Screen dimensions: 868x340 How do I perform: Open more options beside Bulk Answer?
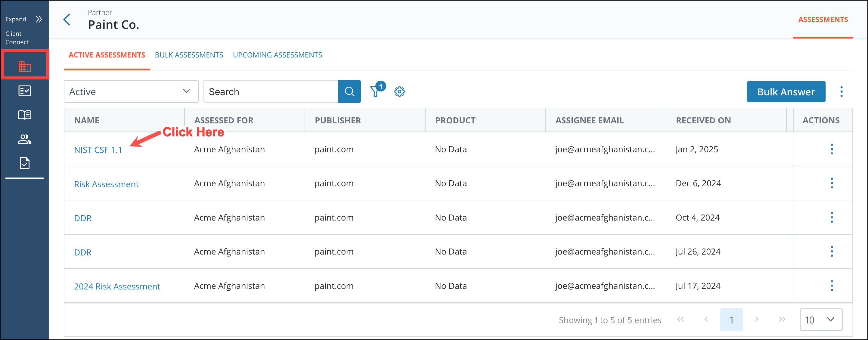[842, 91]
